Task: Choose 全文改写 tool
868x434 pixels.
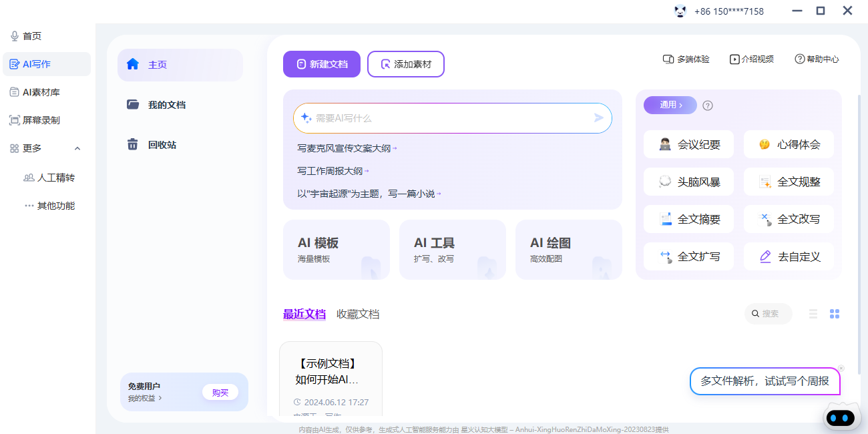Action: [x=789, y=219]
